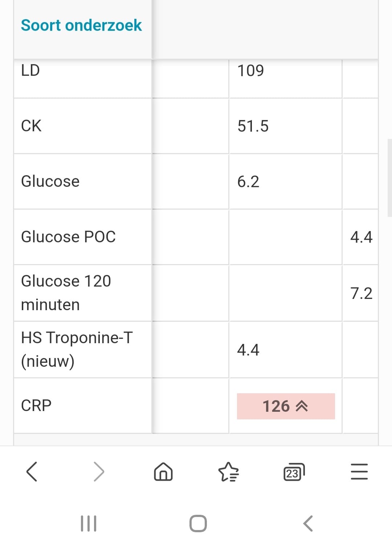
Task: Tap the browser forward arrow
Action: 99,472
